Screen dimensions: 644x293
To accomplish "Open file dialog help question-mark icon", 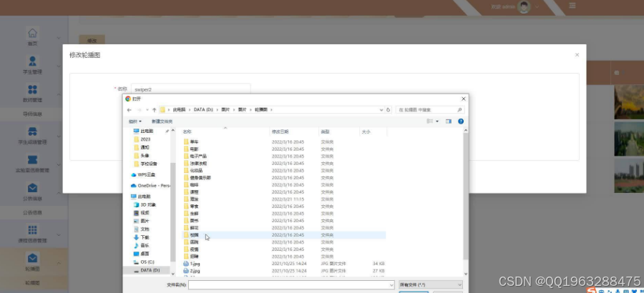I will 461,121.
